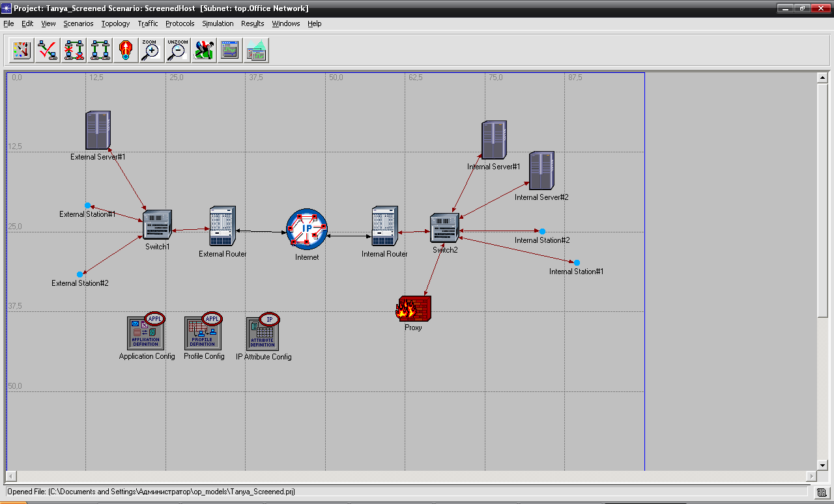Open the File menu

8,23
